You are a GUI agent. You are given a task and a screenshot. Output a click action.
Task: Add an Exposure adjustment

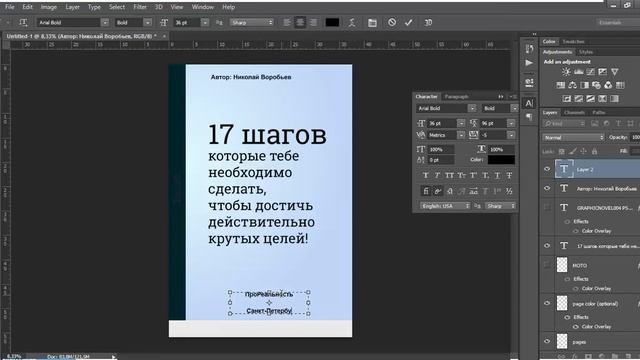[x=602, y=72]
